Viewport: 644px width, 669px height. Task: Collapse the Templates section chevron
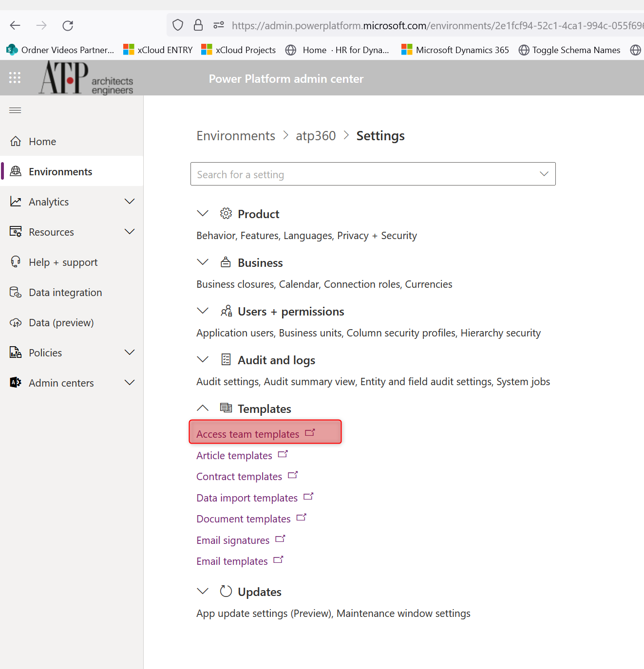(x=203, y=408)
